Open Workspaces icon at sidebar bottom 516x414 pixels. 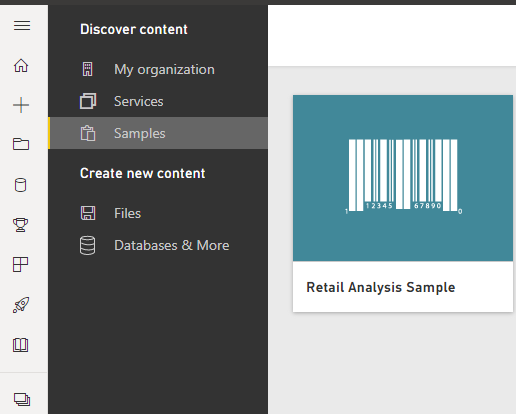pyautogui.click(x=22, y=399)
